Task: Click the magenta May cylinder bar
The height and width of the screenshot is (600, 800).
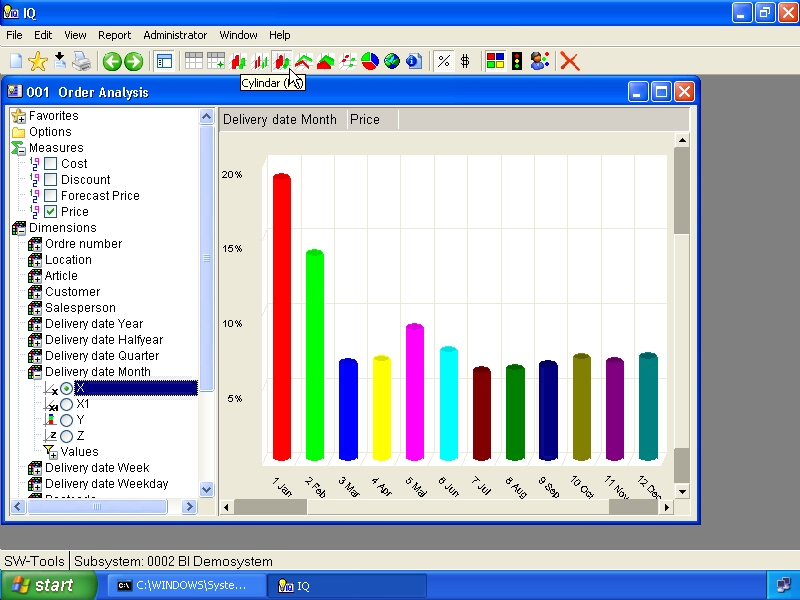Action: (415, 392)
